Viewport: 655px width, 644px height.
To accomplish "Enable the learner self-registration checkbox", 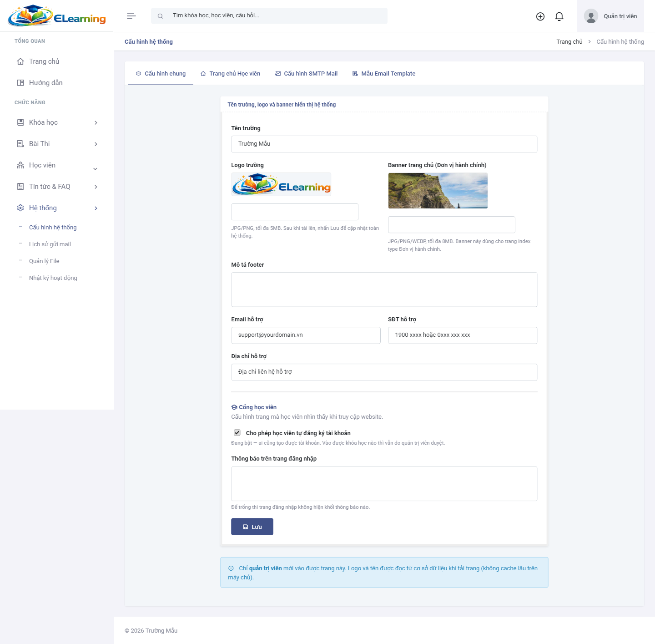I will [237, 432].
